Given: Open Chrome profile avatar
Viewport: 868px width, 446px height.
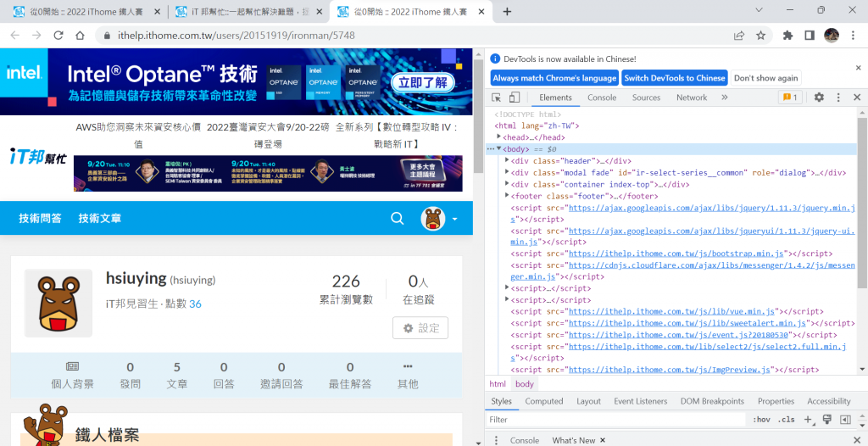Looking at the screenshot, I should pos(831,36).
